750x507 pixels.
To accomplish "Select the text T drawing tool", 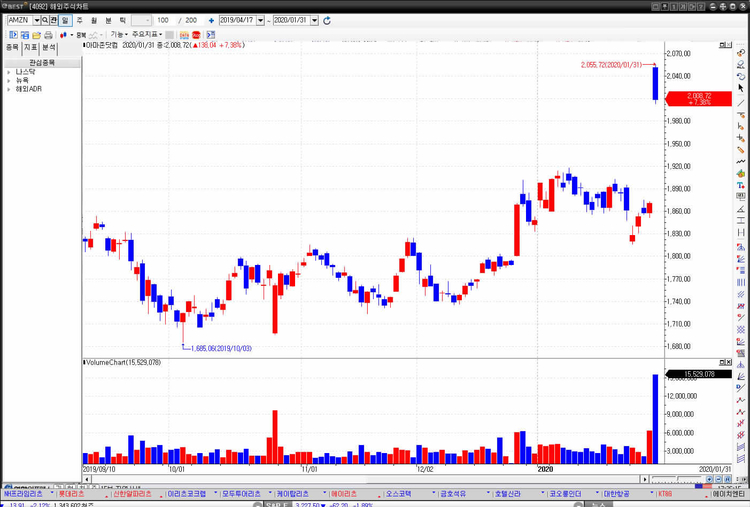I will click(741, 185).
